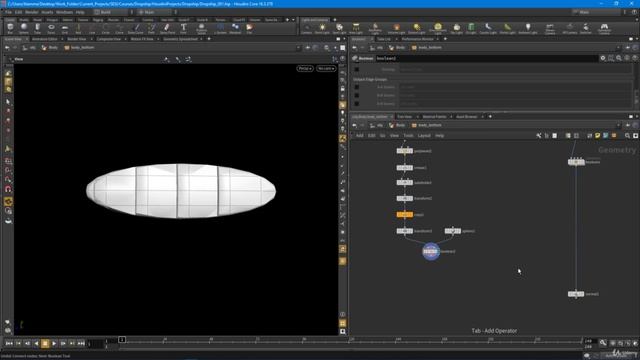
Task: Toggle B-B Seams output edge group checkbox
Action: tap(357, 104)
